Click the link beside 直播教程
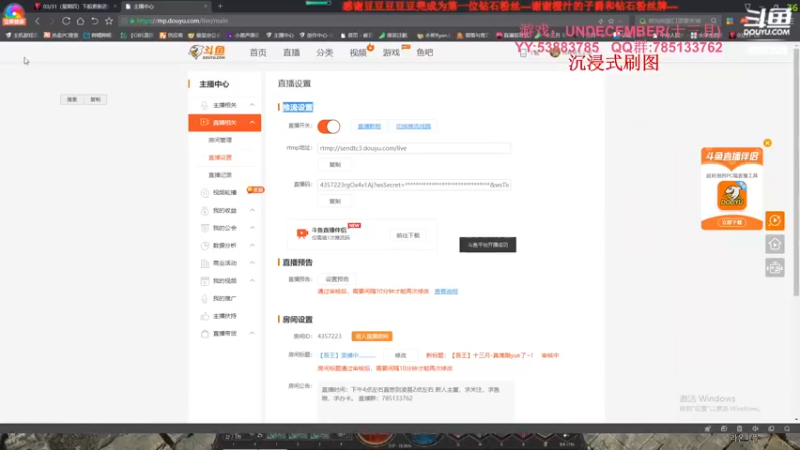 click(413, 127)
